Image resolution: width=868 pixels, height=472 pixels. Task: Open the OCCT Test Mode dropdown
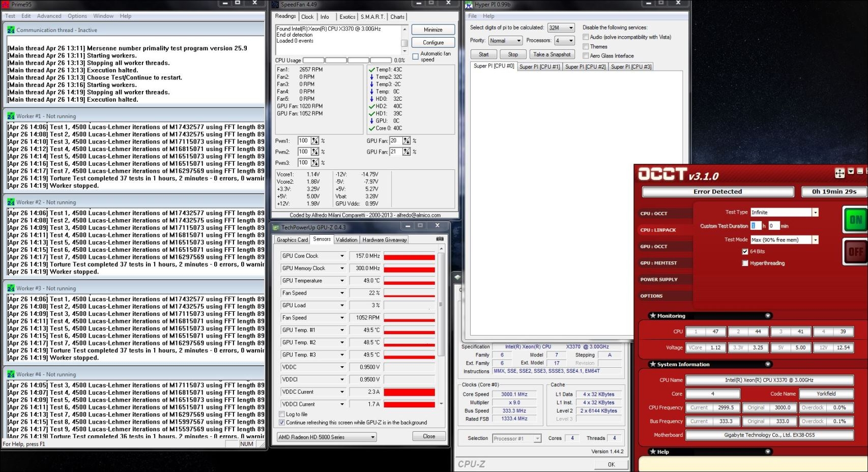coord(815,240)
